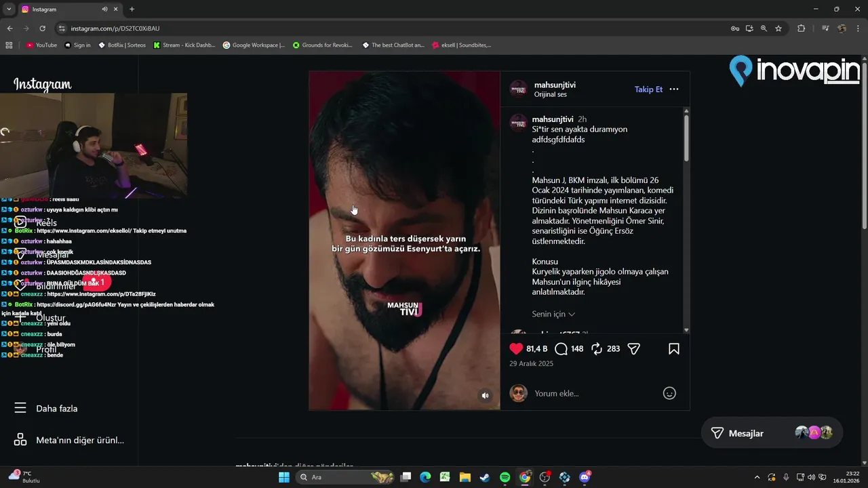
Task: Click the Meta products grid icon
Action: [20, 440]
